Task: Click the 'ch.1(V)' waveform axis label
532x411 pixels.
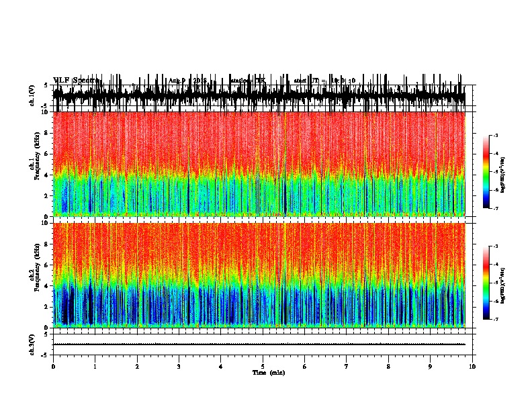Action: click(x=32, y=95)
